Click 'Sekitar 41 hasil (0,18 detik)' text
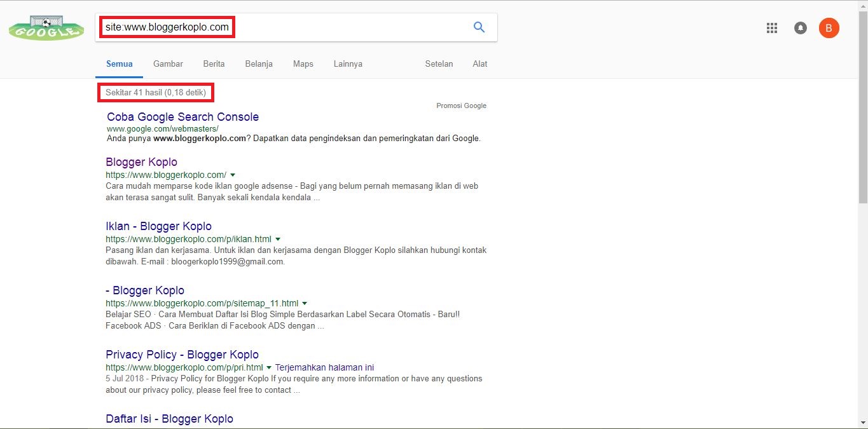This screenshot has height=429, width=868. (x=156, y=93)
